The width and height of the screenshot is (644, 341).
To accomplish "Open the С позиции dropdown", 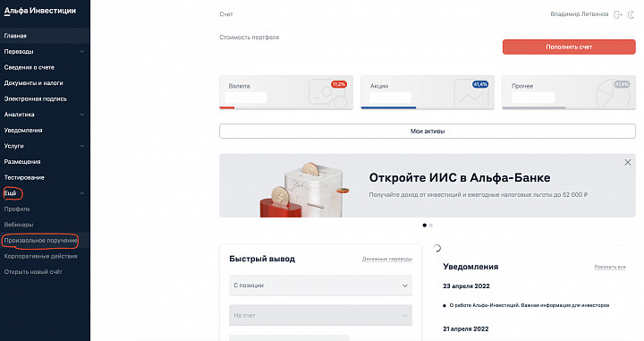I will tap(320, 286).
